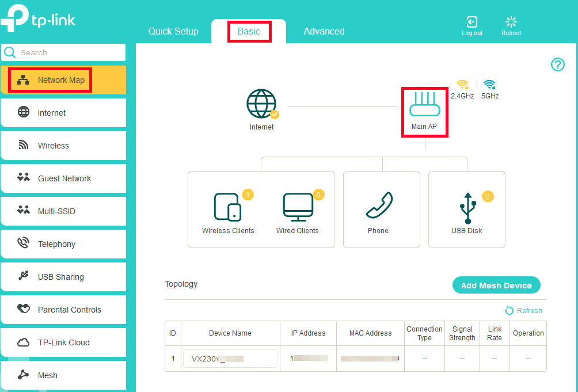Viewport: 578px width, 392px height.
Task: Click the Telephony sidebar phone icon
Action: 23,243
